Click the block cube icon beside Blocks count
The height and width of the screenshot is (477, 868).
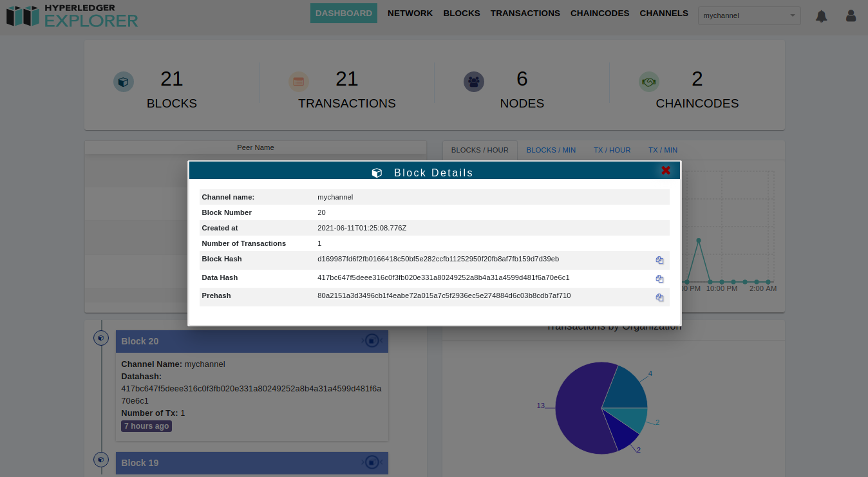coord(124,82)
